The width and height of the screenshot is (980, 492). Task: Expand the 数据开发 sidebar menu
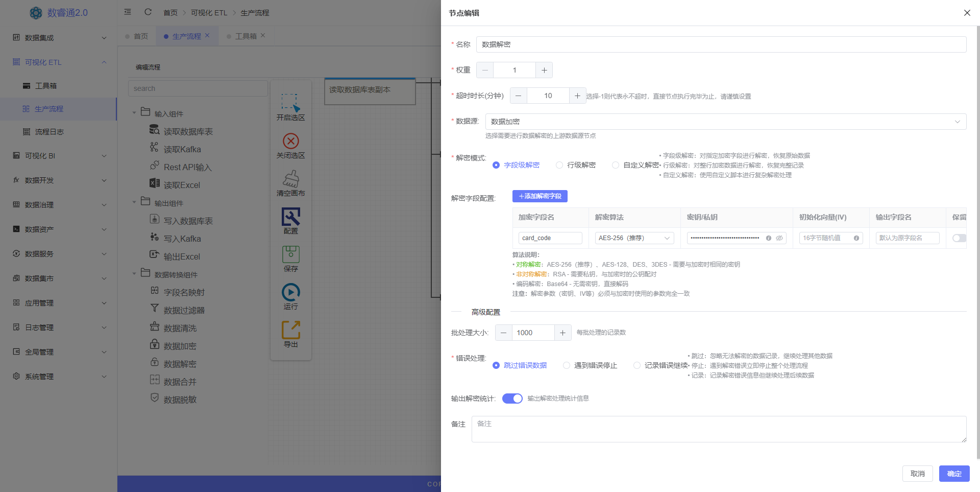[59, 180]
